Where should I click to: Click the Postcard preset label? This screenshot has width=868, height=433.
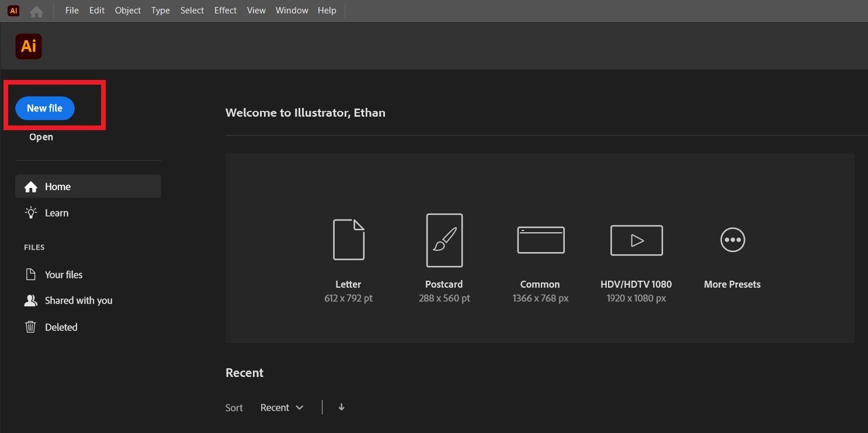(444, 284)
